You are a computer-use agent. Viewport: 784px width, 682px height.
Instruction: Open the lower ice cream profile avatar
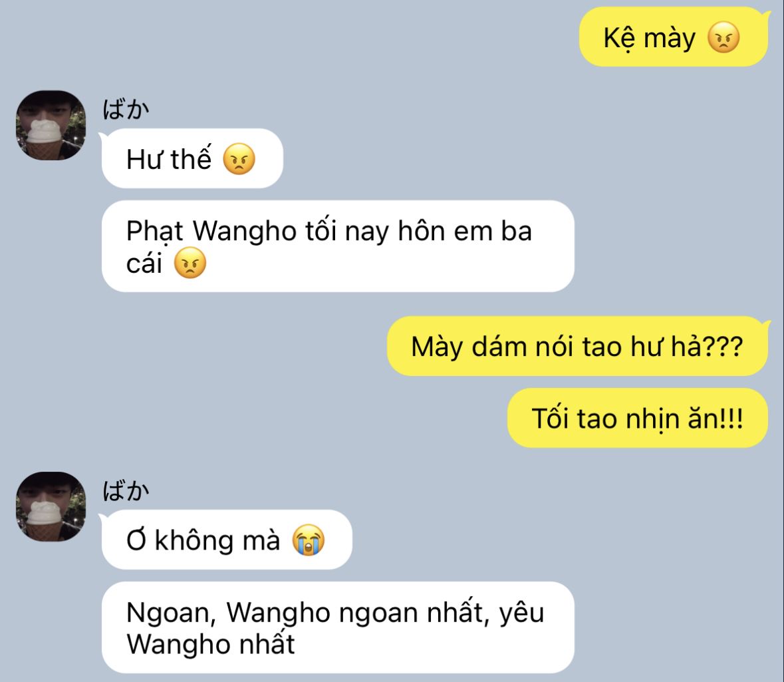pyautogui.click(x=51, y=506)
